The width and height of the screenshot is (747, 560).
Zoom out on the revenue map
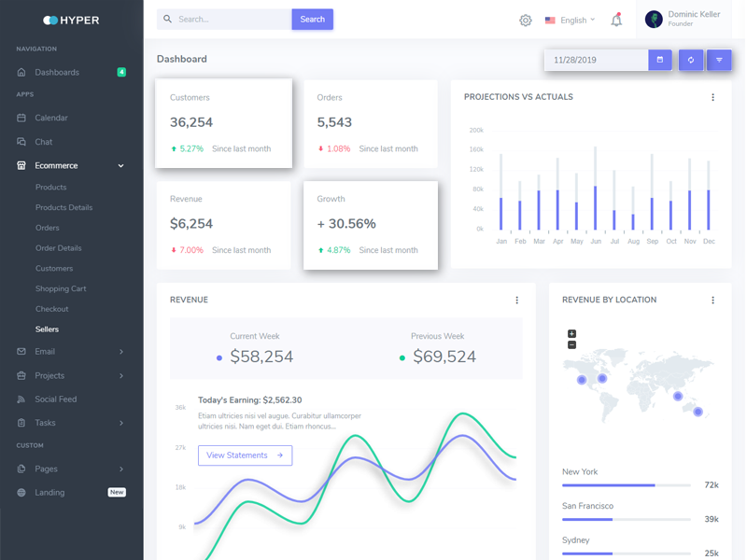572,345
